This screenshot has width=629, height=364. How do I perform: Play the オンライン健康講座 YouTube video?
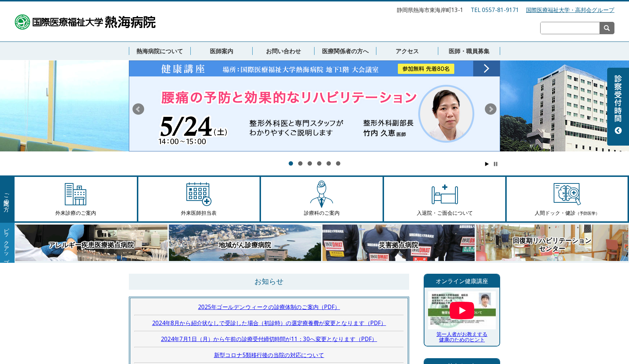click(x=462, y=310)
